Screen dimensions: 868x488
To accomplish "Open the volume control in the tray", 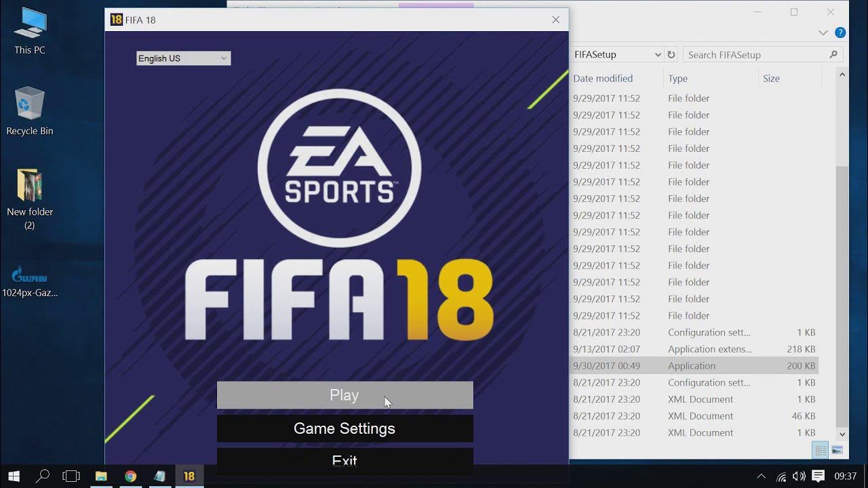I will click(x=799, y=476).
